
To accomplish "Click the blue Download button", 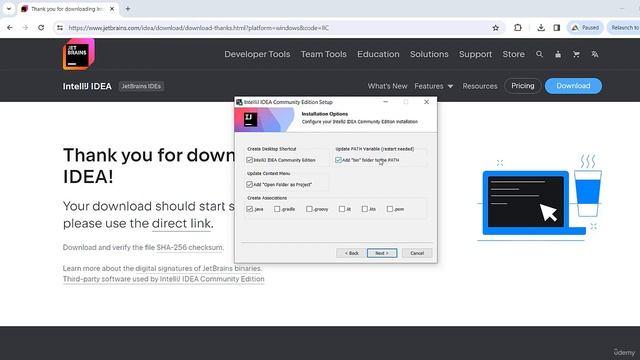I will [573, 86].
